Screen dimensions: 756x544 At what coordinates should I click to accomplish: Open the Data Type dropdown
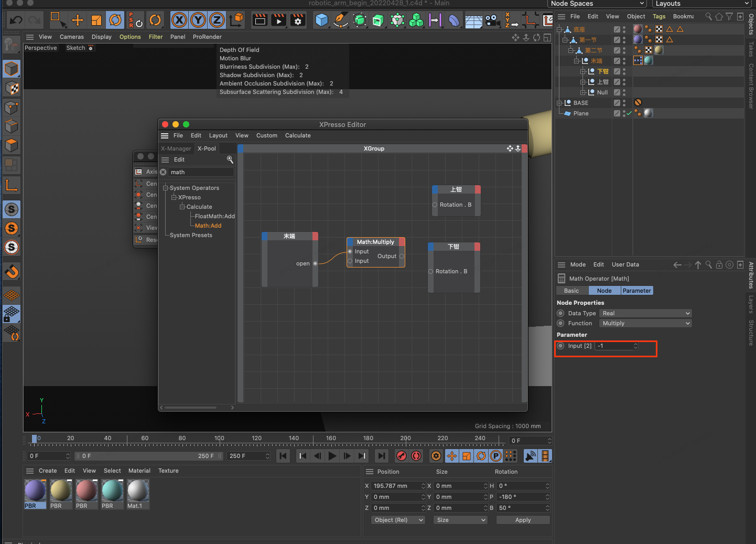[645, 313]
